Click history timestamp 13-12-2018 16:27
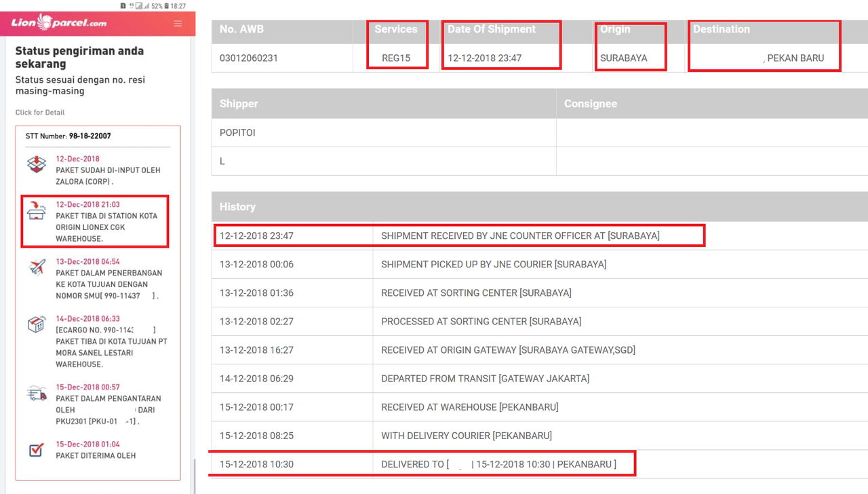 click(x=256, y=349)
